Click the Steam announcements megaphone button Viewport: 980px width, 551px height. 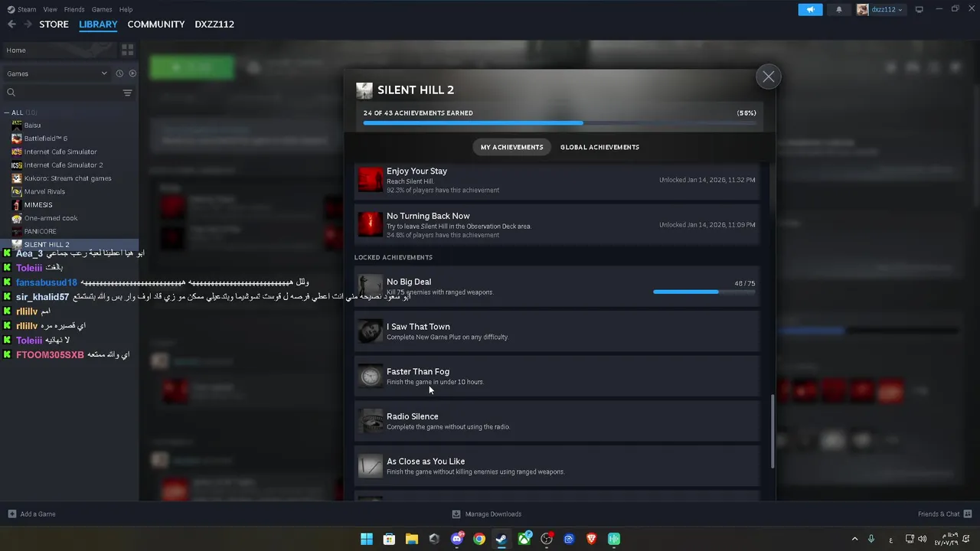click(x=810, y=9)
